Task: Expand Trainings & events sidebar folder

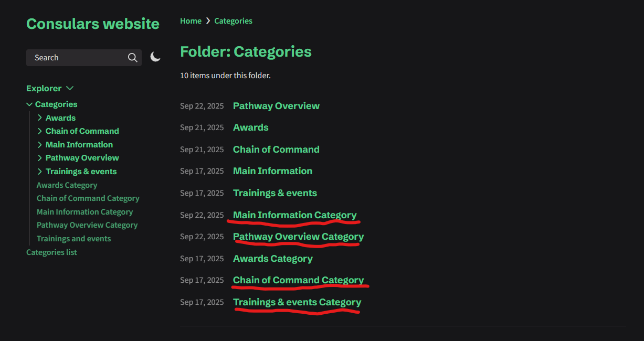Action: point(40,172)
